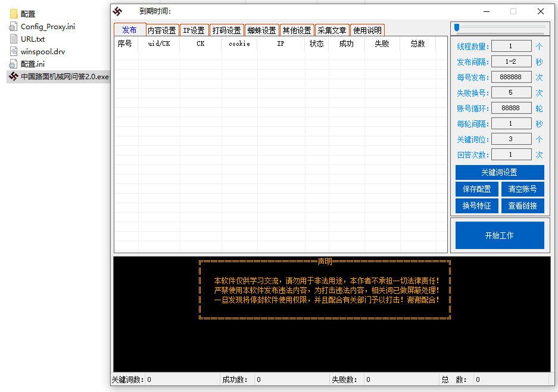Adjust the slider at the top right

[456, 26]
